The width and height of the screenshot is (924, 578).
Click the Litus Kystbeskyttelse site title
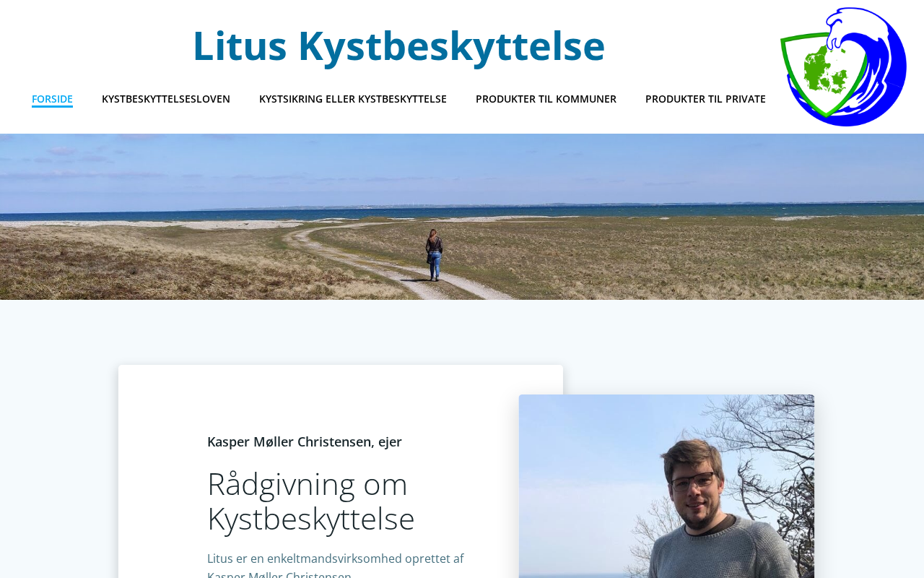click(398, 45)
